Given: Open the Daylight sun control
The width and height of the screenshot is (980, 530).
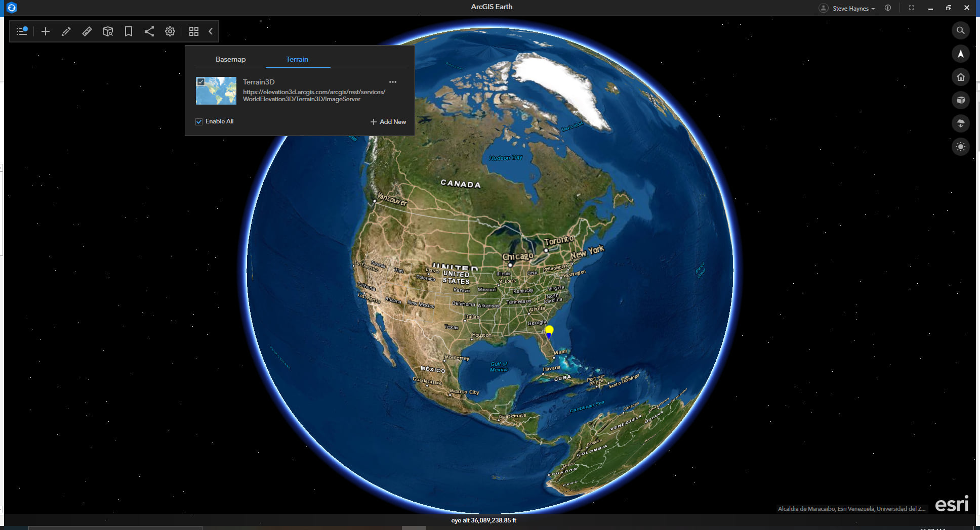Looking at the screenshot, I should tap(960, 147).
